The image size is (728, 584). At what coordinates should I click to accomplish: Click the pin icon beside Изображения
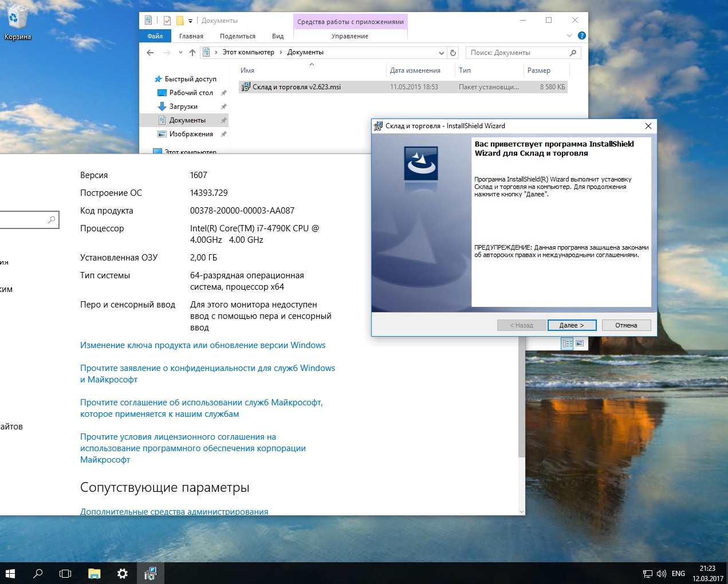click(x=224, y=134)
